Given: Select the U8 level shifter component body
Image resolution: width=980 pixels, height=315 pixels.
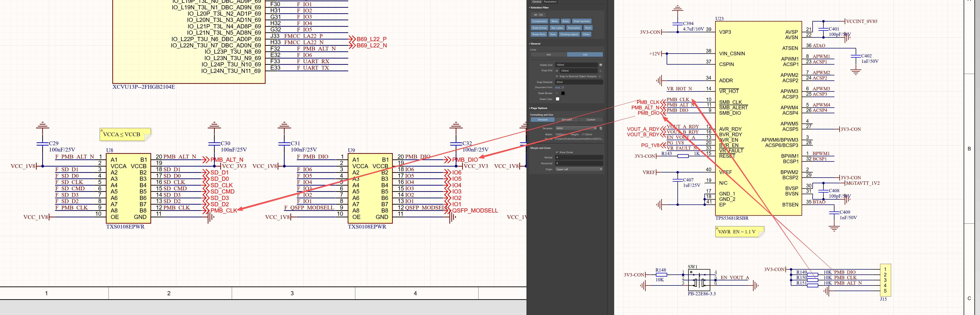Looking at the screenshot, I should pyautogui.click(x=129, y=188).
